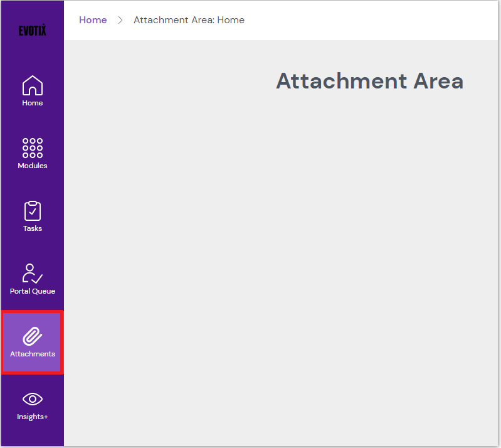Open Home via the house icon
The image size is (501, 448).
click(x=33, y=85)
